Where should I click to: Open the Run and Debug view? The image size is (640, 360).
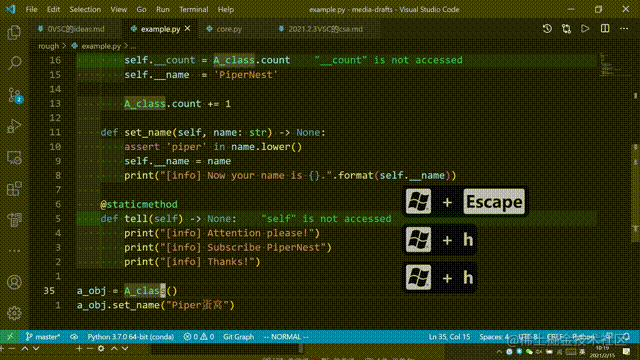click(x=14, y=126)
